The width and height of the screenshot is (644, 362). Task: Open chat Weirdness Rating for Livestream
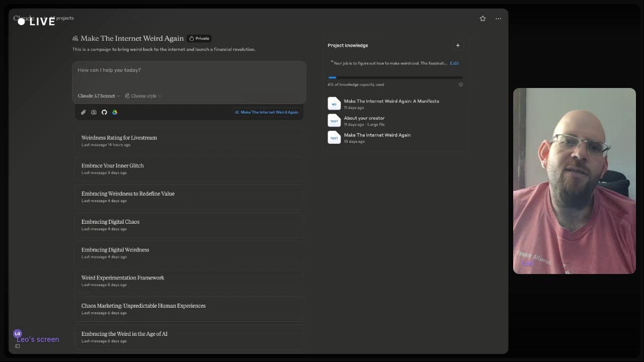click(189, 141)
